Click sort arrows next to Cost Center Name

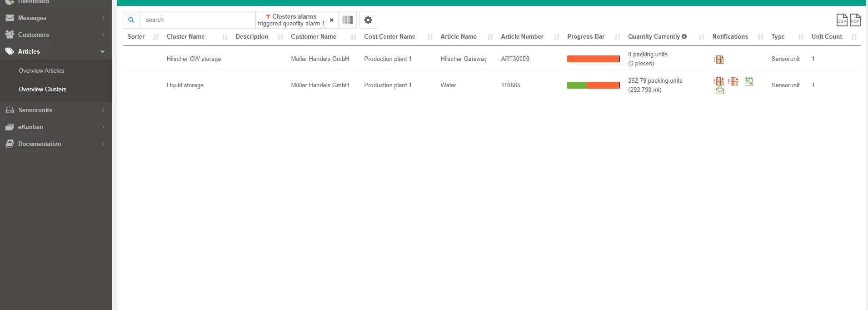[430, 37]
